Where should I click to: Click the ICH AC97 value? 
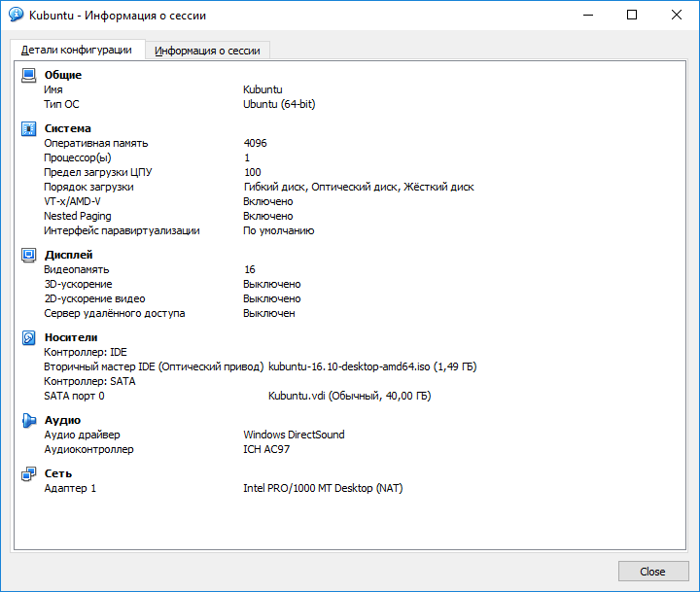[x=266, y=449]
